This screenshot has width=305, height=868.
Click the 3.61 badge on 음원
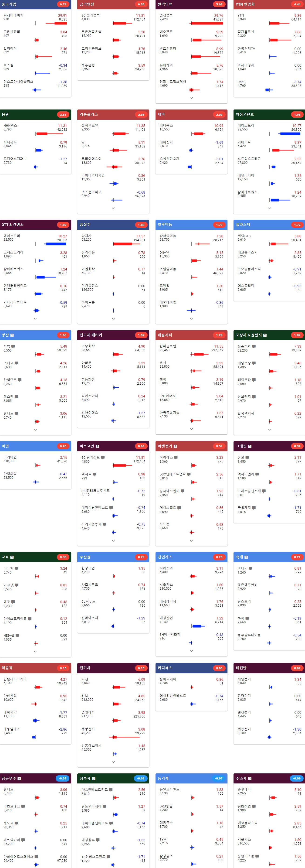coord(63,115)
